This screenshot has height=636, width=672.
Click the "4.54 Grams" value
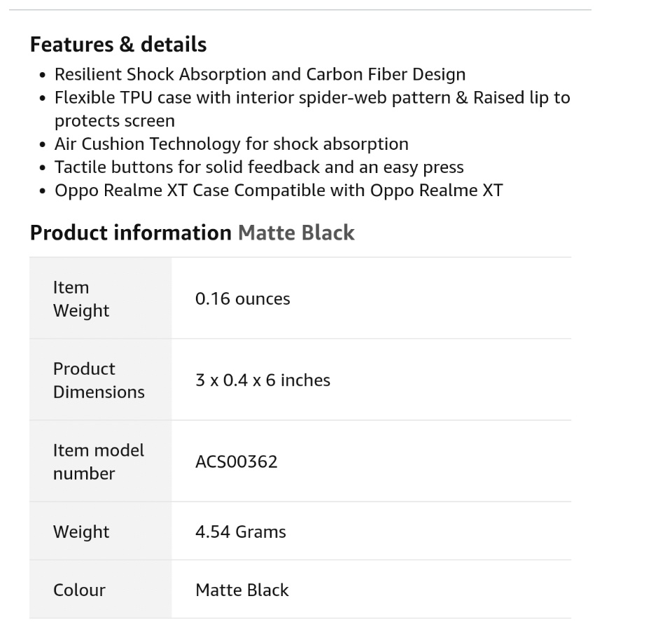click(240, 532)
